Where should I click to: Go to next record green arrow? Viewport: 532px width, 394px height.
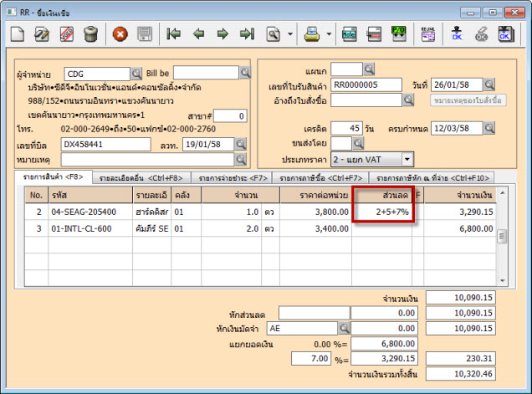pyautogui.click(x=223, y=34)
